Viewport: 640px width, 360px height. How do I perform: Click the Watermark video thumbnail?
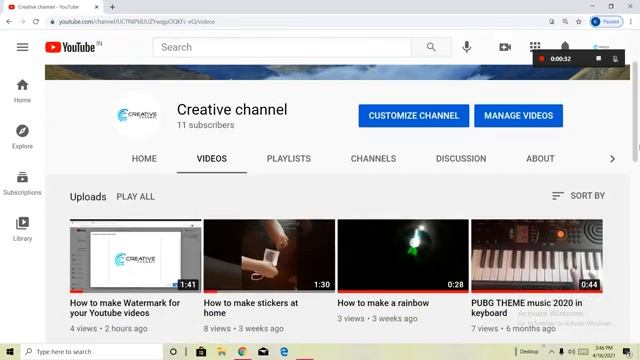click(136, 256)
